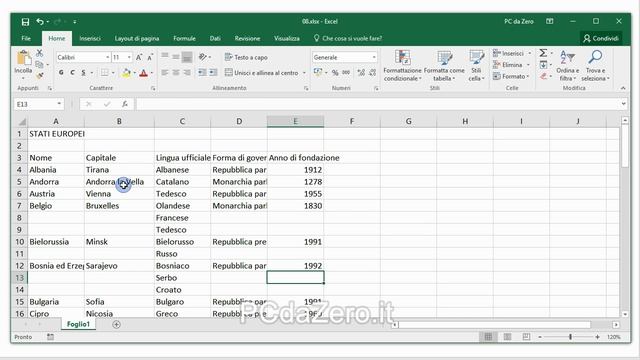640x360 pixels.
Task: Toggle bold G formatting
Action: (x=61, y=73)
